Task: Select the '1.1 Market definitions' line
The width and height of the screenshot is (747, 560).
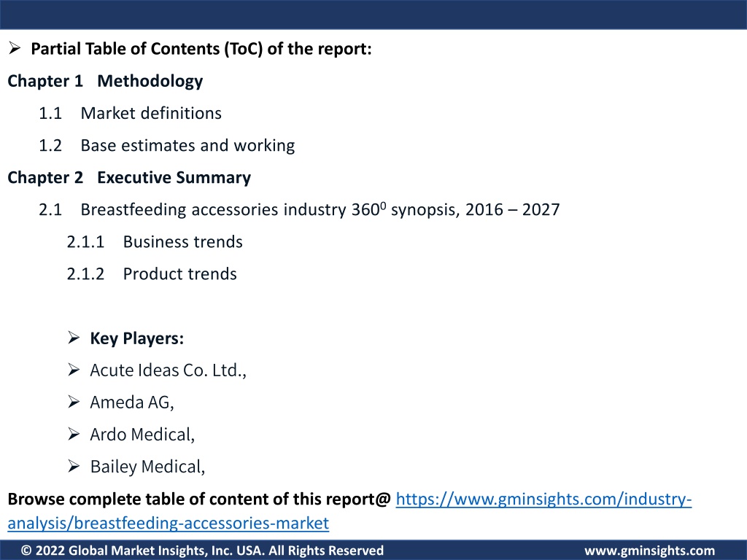Action: pyautogui.click(x=130, y=113)
